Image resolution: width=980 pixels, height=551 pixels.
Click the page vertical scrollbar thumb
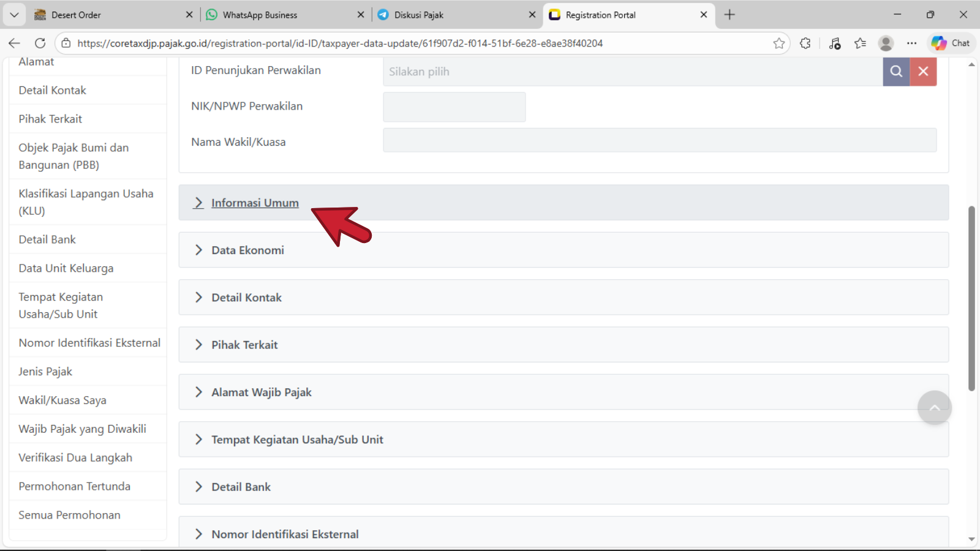click(x=971, y=298)
